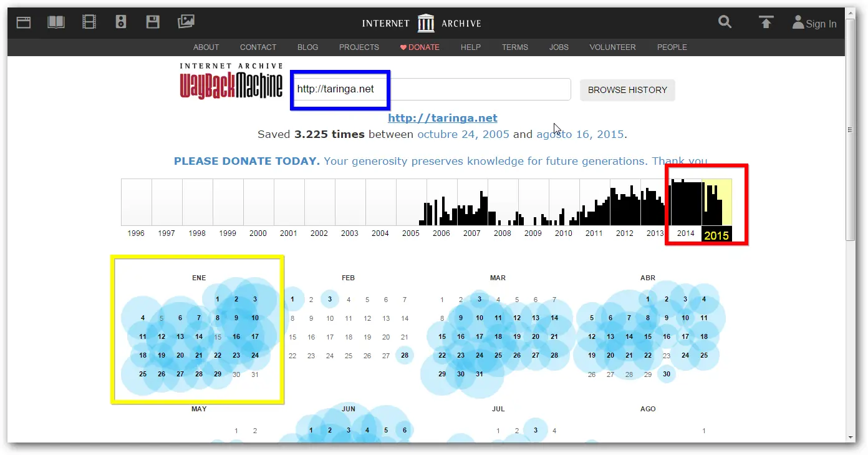
Task: Click the DONATE menu item
Action: pos(420,47)
